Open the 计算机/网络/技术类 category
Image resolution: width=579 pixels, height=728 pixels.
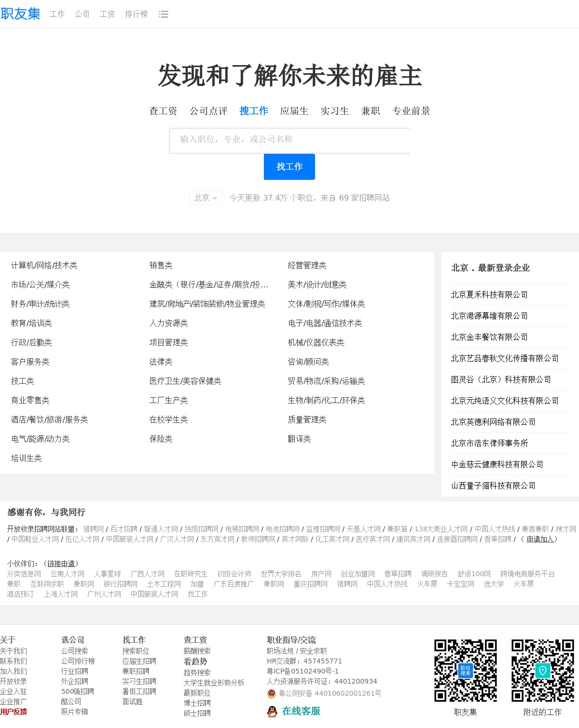44,265
